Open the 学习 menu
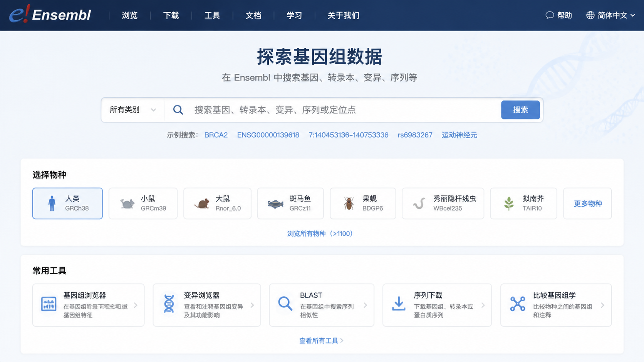 [x=294, y=15]
